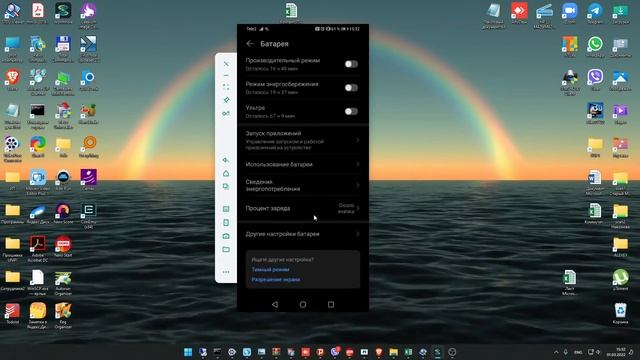Tap the phone's square Recents navigation button
640x360 pixels.
(331, 304)
